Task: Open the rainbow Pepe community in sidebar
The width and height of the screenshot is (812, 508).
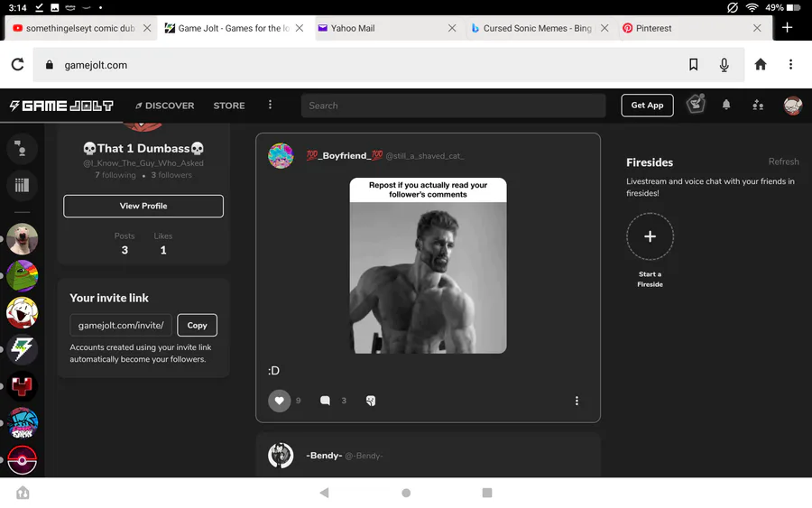Action: [x=22, y=275]
